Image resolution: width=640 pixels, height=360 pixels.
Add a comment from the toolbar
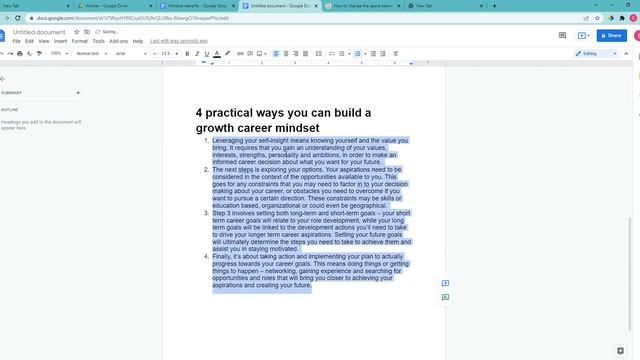click(x=250, y=53)
